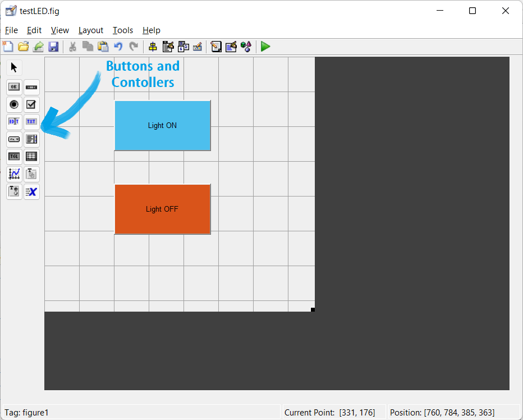Viewport: 523px width, 420px height.
Task: Save the testLED figure
Action: point(53,47)
